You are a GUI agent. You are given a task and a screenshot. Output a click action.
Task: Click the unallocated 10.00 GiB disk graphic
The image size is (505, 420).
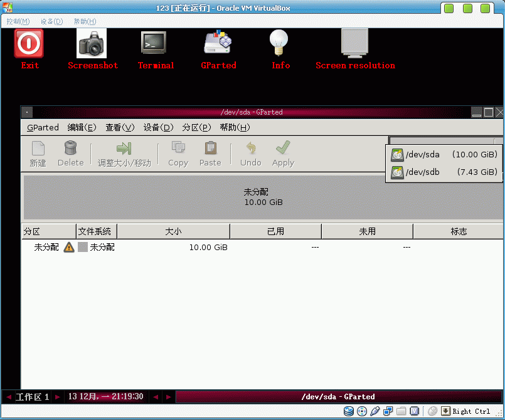coord(263,197)
